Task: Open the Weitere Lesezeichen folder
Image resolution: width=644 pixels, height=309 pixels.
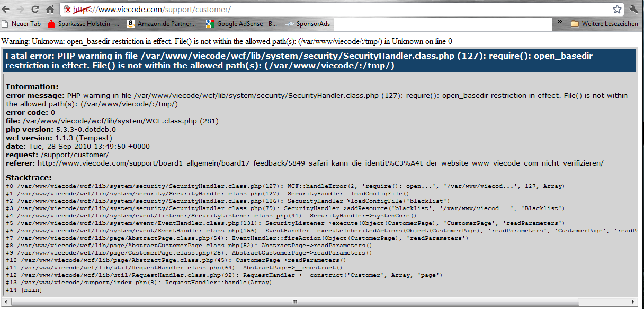Action: (604, 24)
